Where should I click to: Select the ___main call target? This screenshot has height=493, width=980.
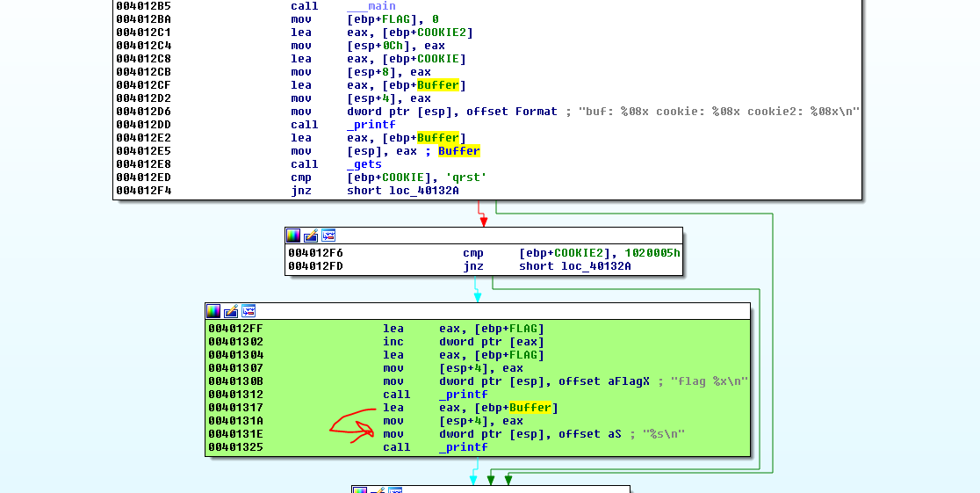pos(371,6)
